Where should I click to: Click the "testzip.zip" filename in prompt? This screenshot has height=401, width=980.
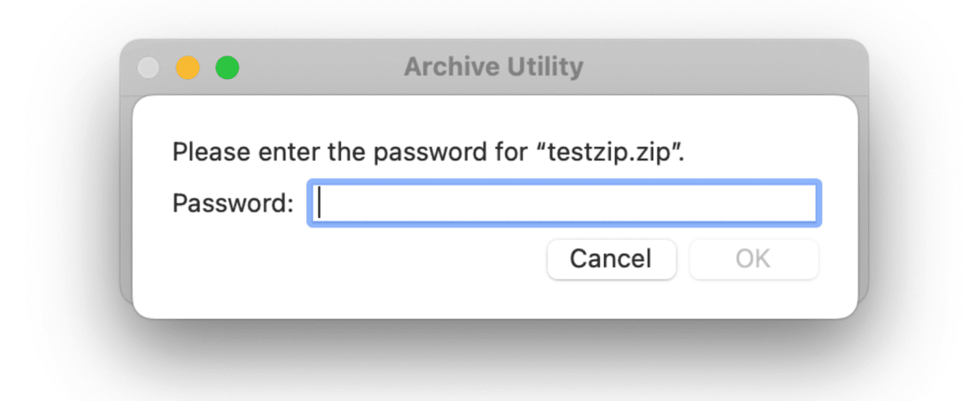point(611,153)
